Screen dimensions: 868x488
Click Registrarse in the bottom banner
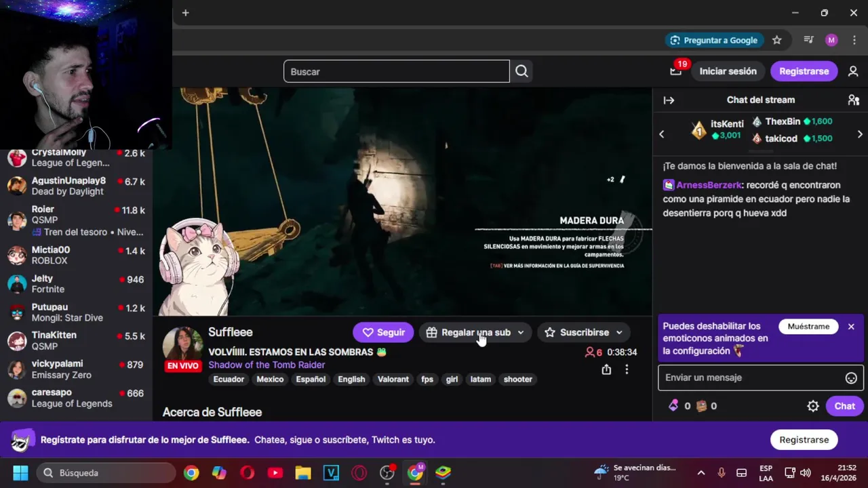click(x=804, y=440)
